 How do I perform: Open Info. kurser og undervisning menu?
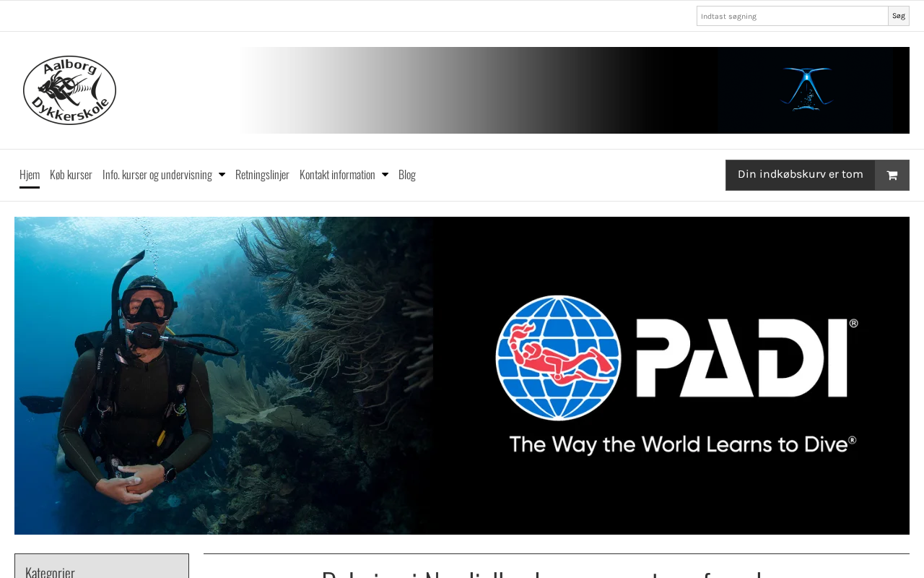(x=157, y=174)
